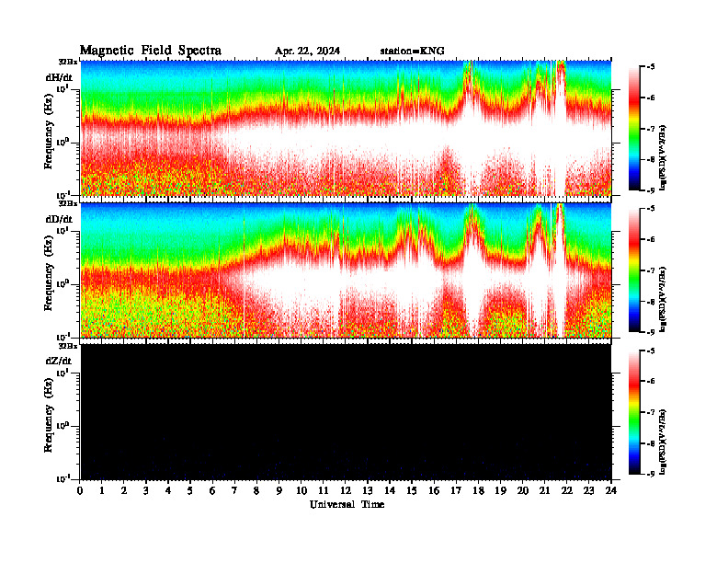The height and width of the screenshot is (563, 728).
Task: Click the -6 tick on dZ/dt color bar
Action: pyautogui.click(x=652, y=382)
